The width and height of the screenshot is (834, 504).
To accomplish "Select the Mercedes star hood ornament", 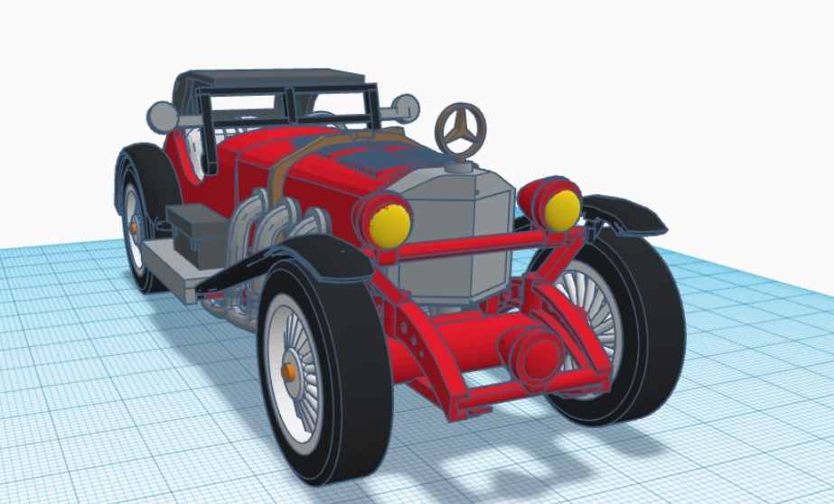I will click(461, 131).
